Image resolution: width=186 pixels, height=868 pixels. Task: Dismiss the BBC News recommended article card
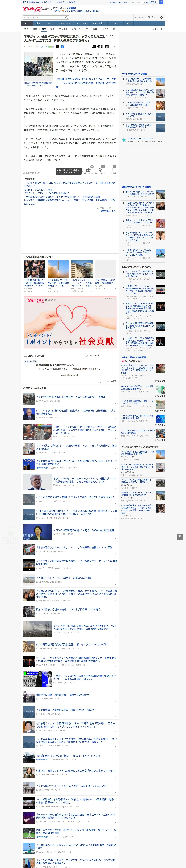[x=44, y=292]
